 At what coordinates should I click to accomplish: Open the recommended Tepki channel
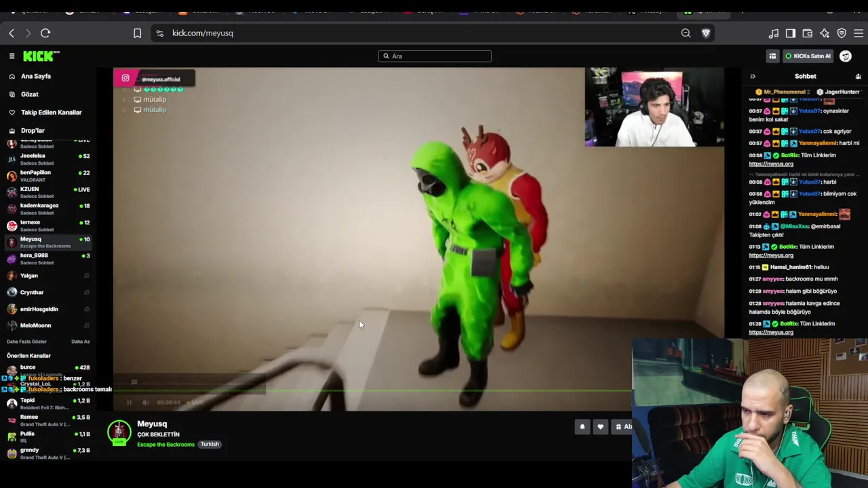47,404
